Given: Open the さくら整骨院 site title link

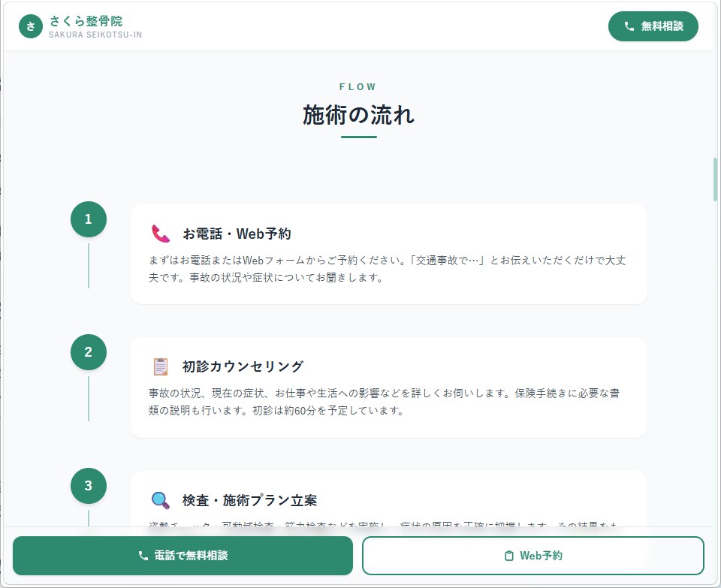Looking at the screenshot, I should (x=86, y=21).
